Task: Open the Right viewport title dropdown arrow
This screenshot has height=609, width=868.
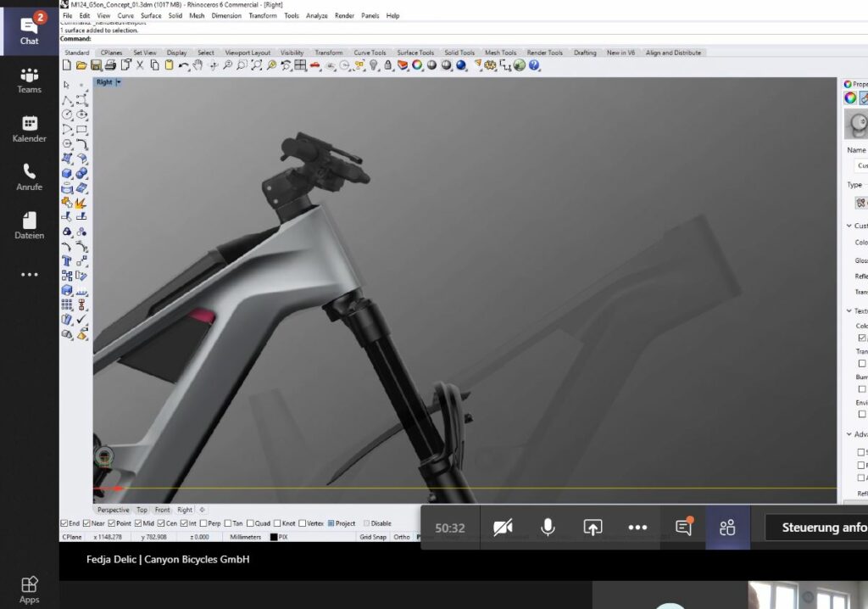Action: point(119,82)
